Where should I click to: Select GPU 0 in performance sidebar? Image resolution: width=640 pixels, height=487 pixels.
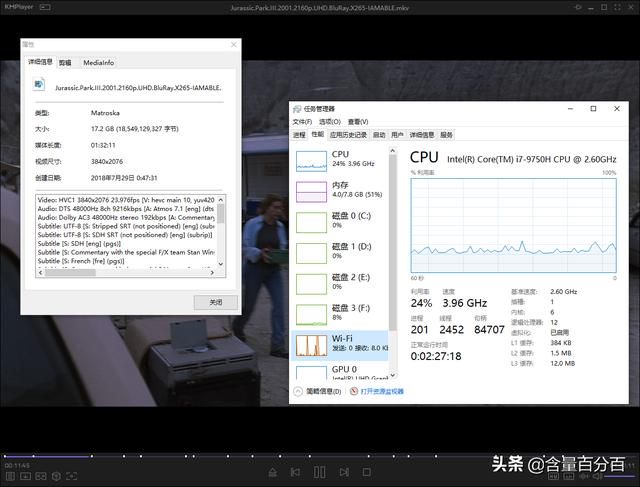340,371
